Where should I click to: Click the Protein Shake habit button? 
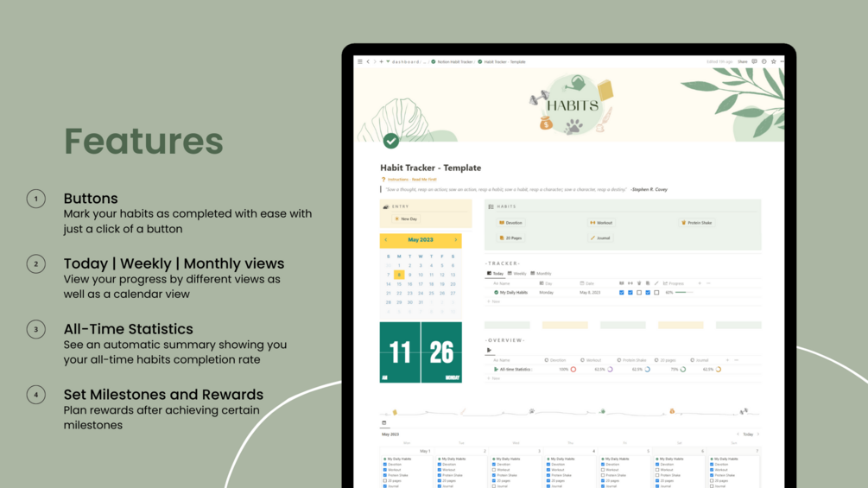click(x=696, y=223)
